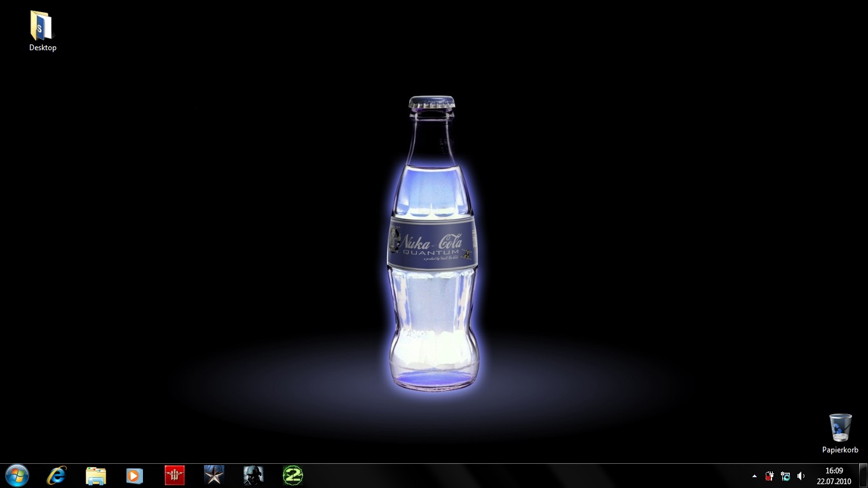Click the Show Desktop button at taskbar end
Viewport: 868px width, 488px height.
(863, 476)
